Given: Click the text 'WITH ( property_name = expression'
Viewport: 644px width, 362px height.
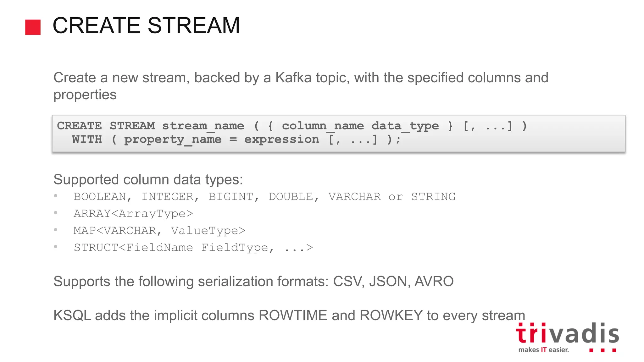Looking at the screenshot, I should (x=195, y=140).
